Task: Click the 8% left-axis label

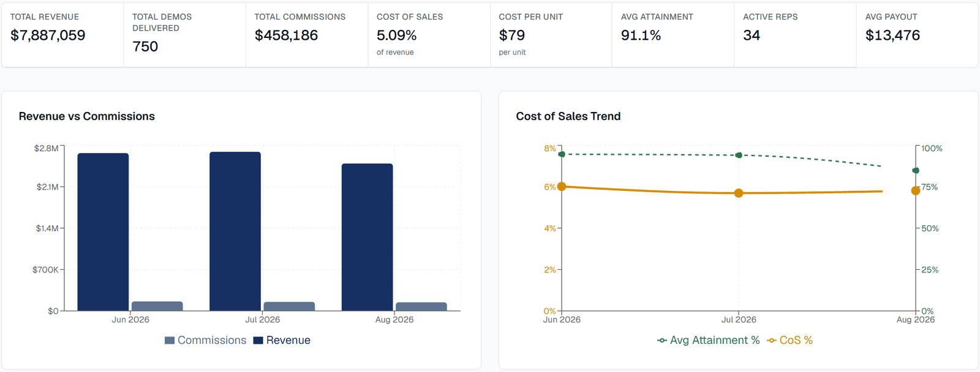Action: (550, 148)
